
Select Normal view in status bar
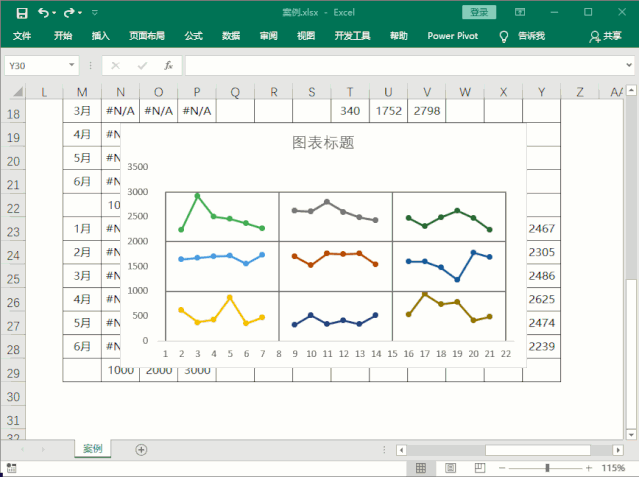pyautogui.click(x=421, y=468)
